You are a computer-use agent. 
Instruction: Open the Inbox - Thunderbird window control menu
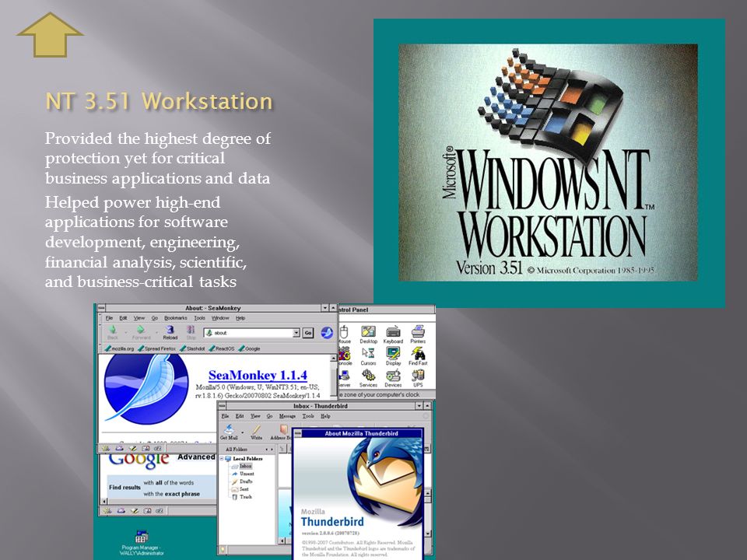(x=223, y=406)
